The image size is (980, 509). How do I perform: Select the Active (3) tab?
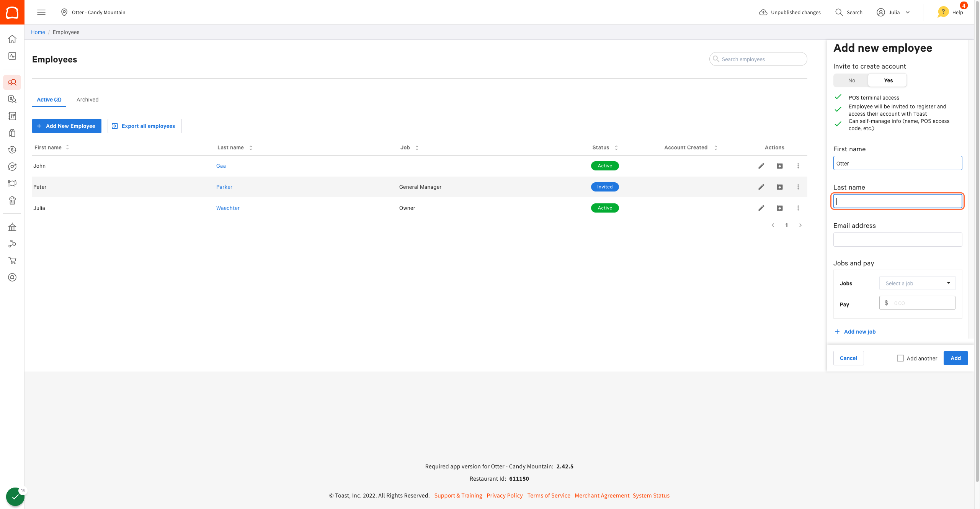[49, 100]
